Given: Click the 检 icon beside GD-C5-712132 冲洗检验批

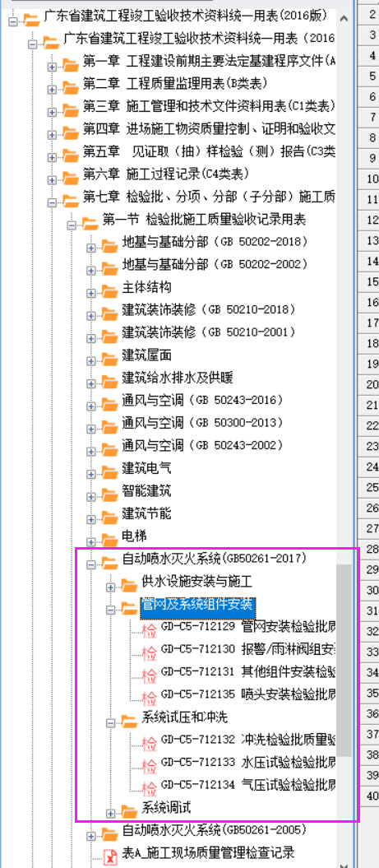Looking at the screenshot, I should click(x=150, y=742).
